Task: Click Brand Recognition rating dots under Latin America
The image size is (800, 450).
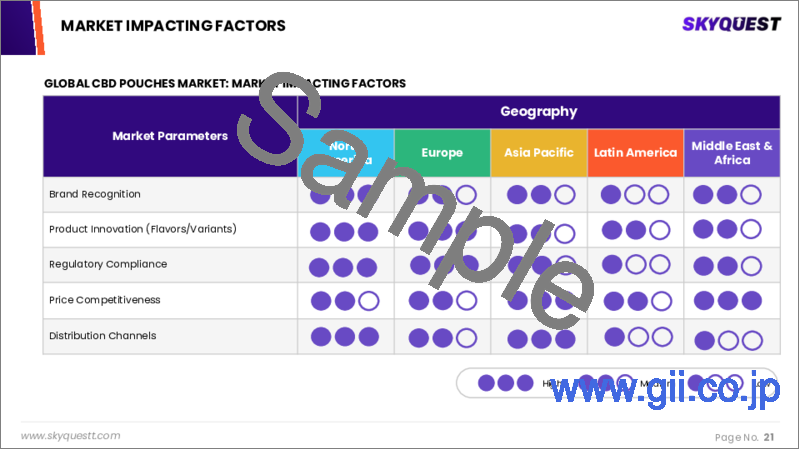Action: (x=634, y=195)
